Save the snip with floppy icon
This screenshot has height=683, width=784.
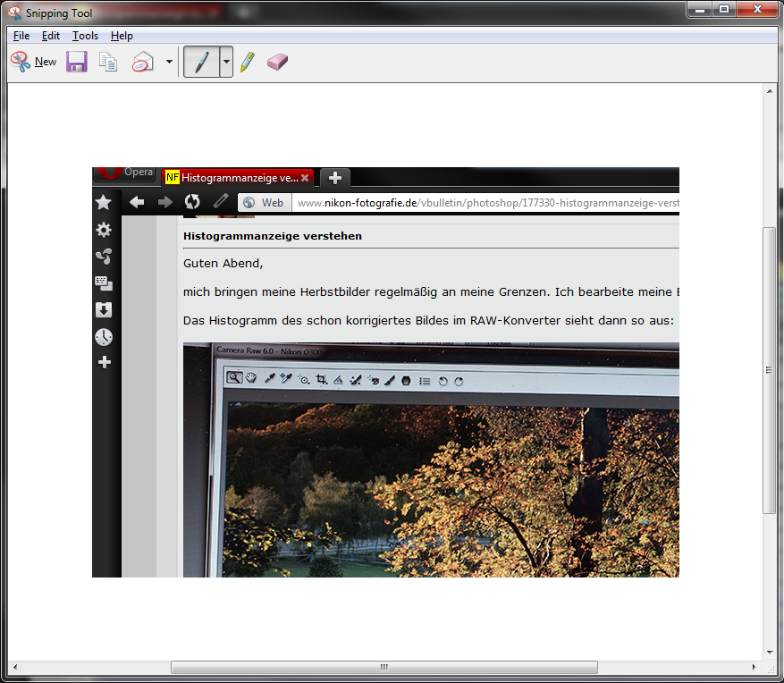tap(77, 62)
